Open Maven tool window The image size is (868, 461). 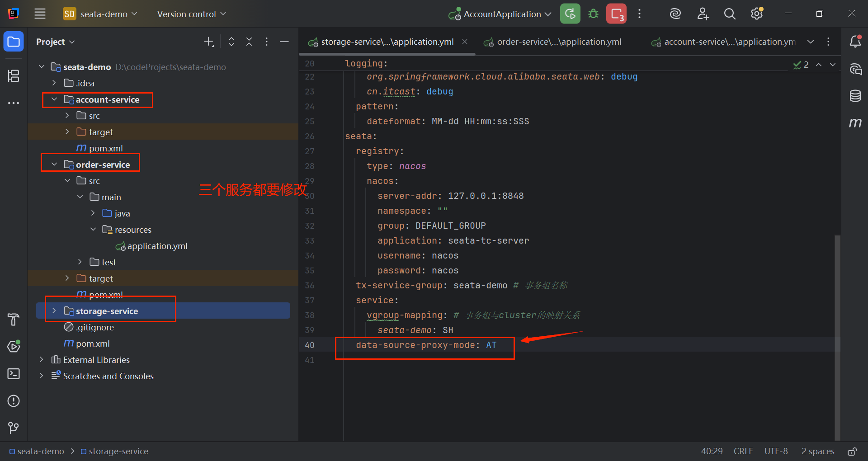[x=855, y=122]
